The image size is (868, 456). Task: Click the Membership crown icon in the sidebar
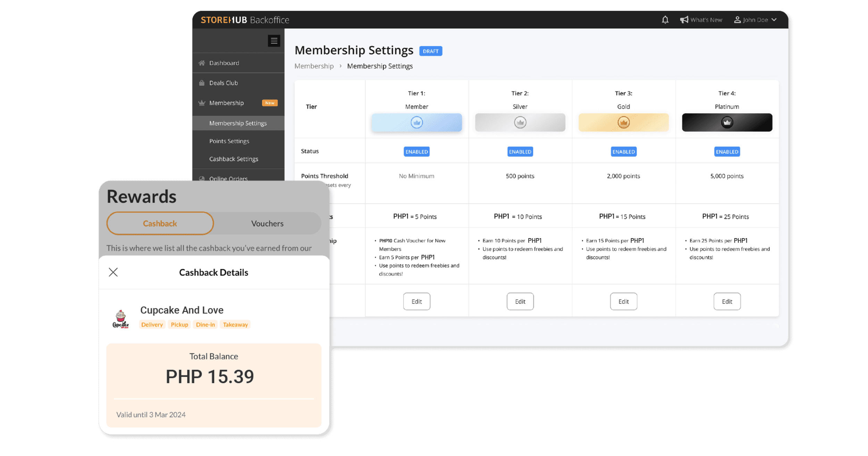click(x=201, y=103)
